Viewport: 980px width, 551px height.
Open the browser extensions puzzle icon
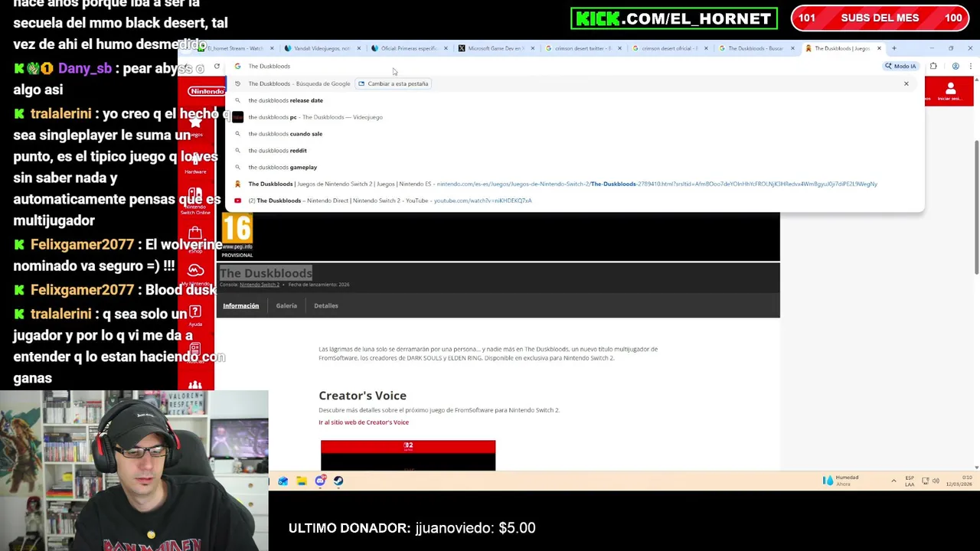[x=933, y=67]
